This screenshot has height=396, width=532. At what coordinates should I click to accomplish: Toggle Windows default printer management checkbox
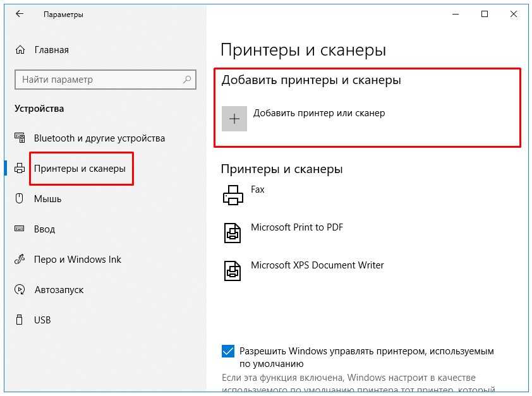pos(228,351)
